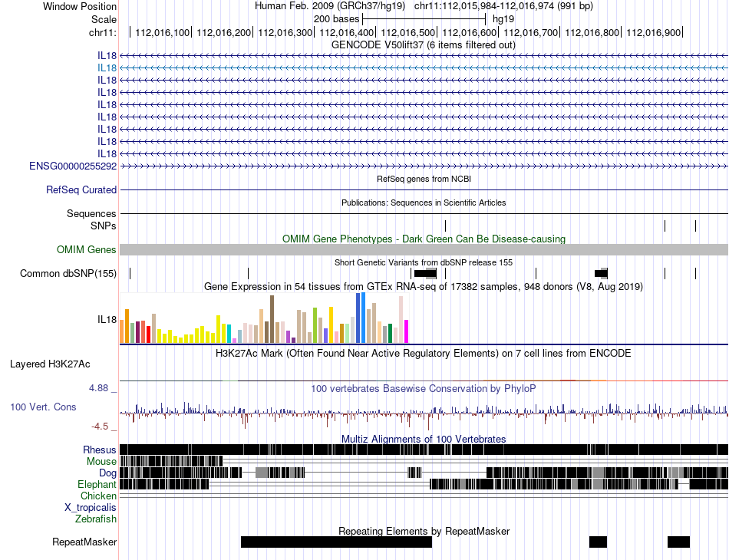The image size is (729, 560).
Task: Click the 4.88 upper scale value
Action: coord(98,388)
